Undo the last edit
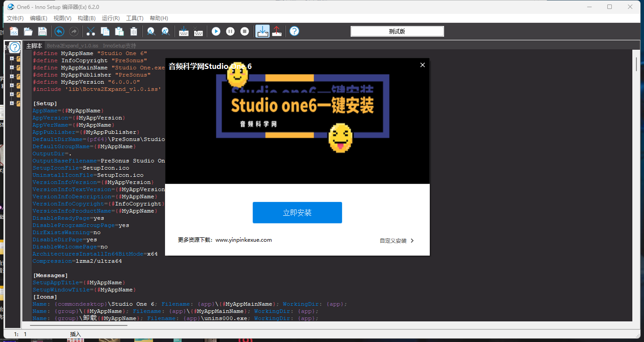 (59, 31)
